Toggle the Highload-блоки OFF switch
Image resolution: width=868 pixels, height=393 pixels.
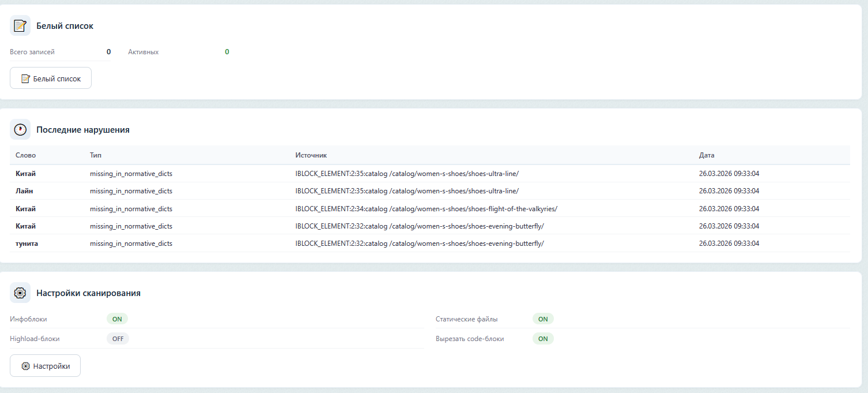point(118,339)
